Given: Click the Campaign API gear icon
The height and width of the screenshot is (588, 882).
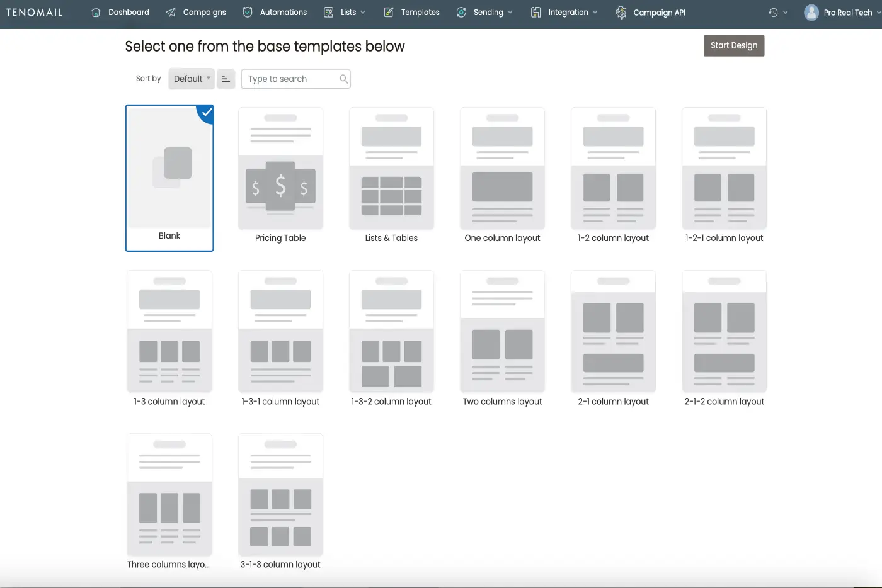Looking at the screenshot, I should (x=621, y=13).
